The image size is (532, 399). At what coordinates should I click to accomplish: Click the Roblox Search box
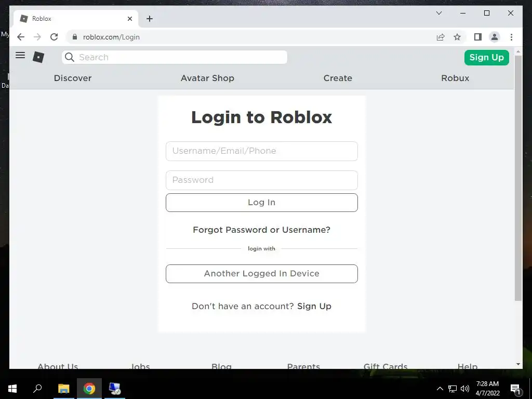pos(175,57)
